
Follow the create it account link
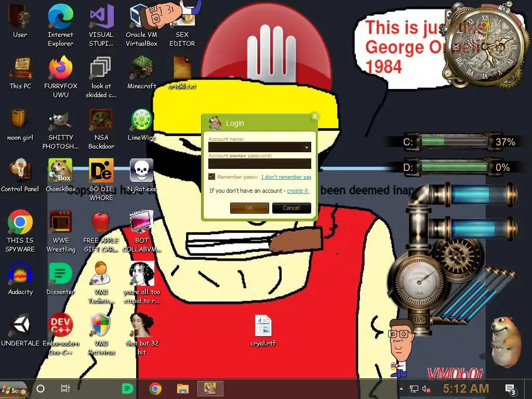click(298, 191)
